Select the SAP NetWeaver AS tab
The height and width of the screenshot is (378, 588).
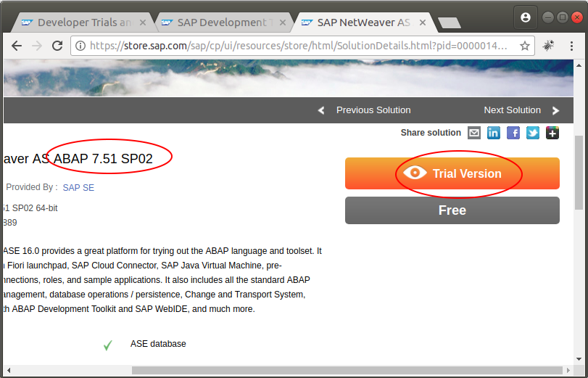point(363,22)
